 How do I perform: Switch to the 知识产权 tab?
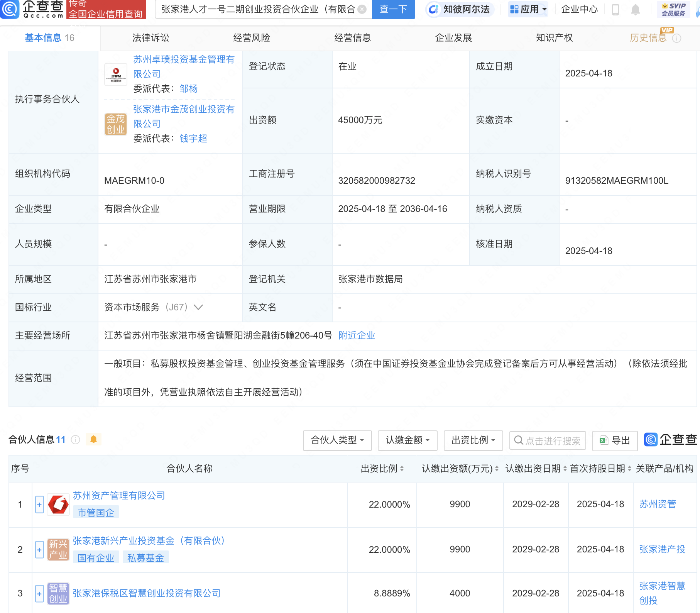(554, 38)
